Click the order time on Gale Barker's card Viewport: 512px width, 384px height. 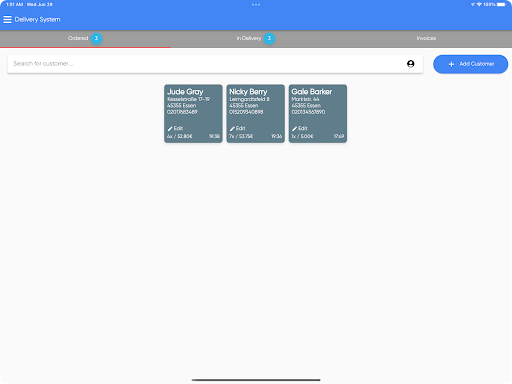point(339,136)
